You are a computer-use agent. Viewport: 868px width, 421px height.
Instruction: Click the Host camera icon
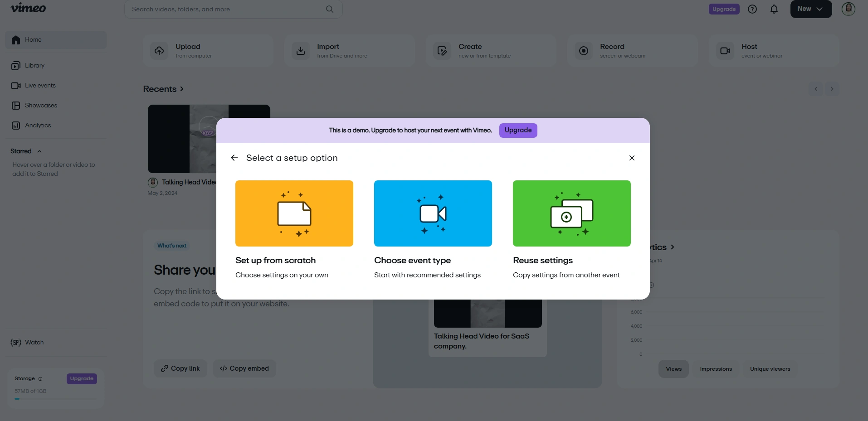click(x=725, y=51)
